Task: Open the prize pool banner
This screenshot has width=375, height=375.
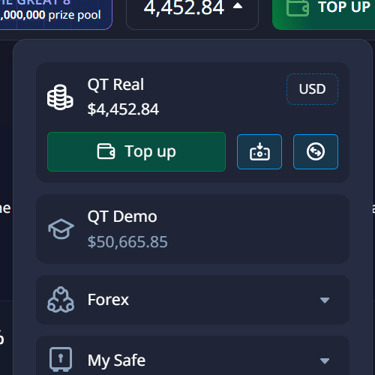Action: [x=55, y=14]
